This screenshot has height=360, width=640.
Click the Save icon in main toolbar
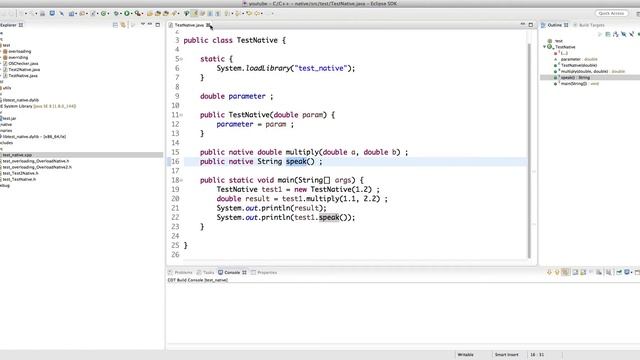[x=42, y=13]
